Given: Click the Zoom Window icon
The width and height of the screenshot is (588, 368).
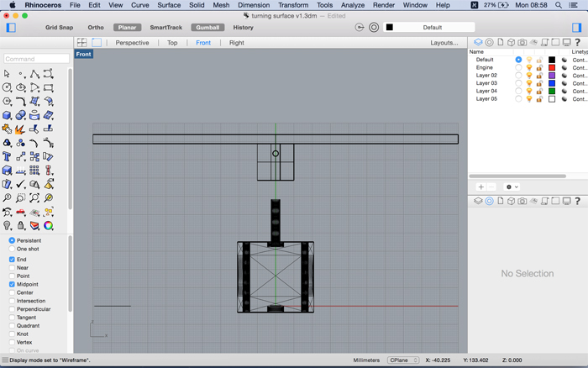Looking at the screenshot, I should pos(21,197).
